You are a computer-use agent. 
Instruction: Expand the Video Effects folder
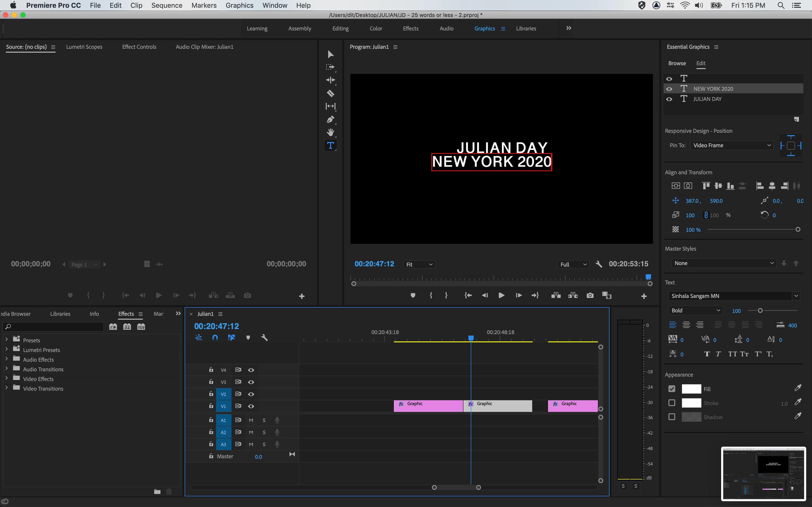pos(6,379)
